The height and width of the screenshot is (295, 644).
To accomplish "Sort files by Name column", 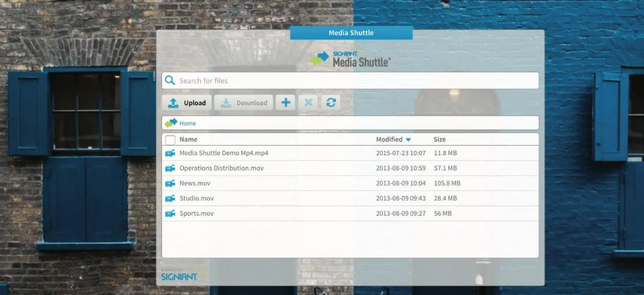I will tap(188, 139).
